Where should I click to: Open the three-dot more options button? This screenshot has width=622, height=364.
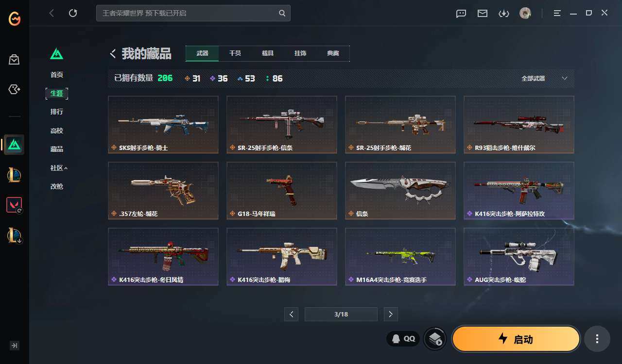(597, 339)
